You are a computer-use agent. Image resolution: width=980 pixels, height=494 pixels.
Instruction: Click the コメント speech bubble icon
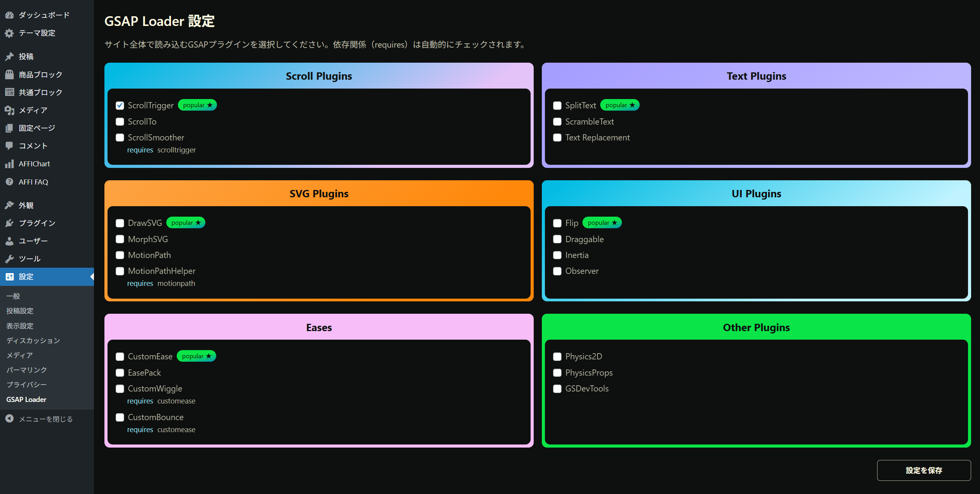9,146
